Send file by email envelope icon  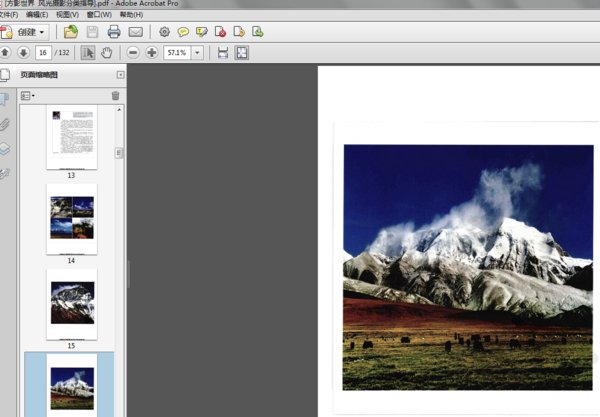[135, 32]
